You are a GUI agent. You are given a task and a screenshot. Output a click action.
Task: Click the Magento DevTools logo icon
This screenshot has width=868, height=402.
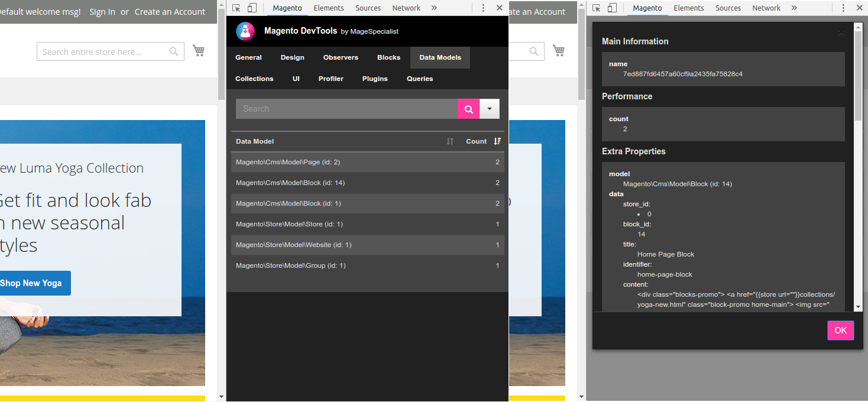pyautogui.click(x=245, y=31)
